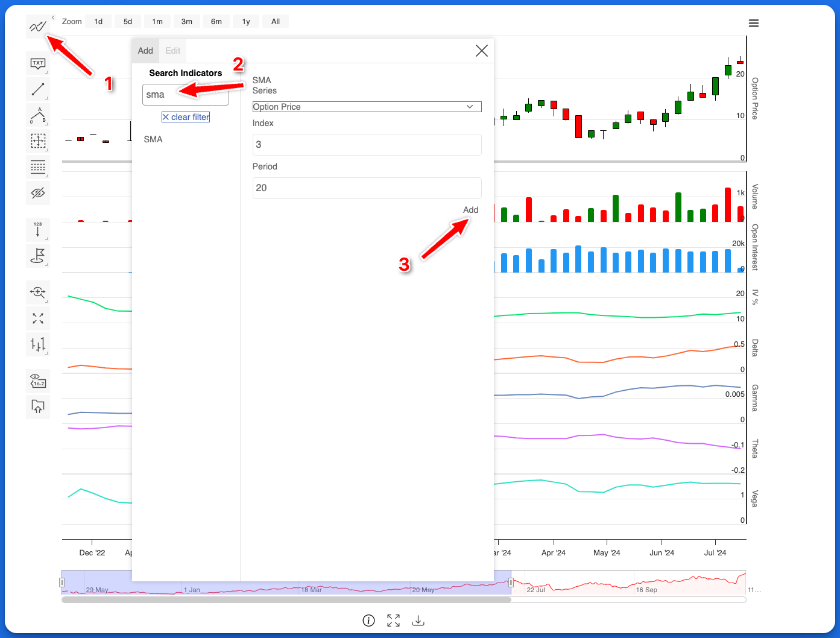Switch to the Add tab
This screenshot has height=638, width=840.
pos(145,51)
